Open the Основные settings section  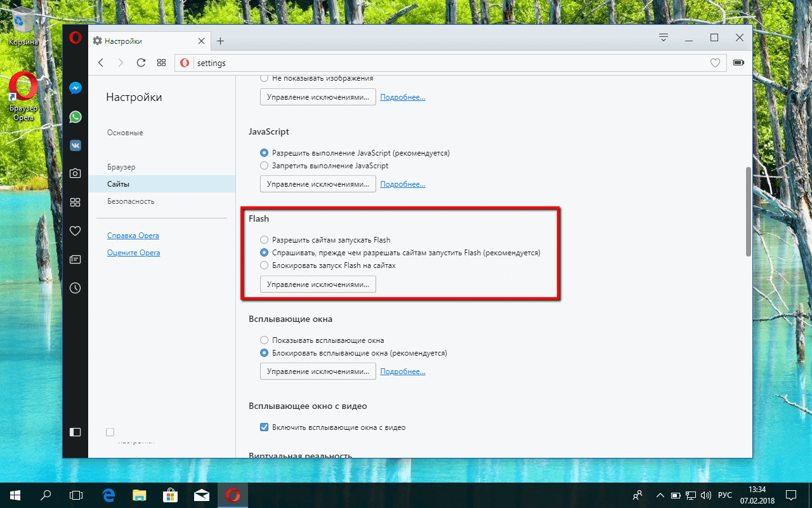click(125, 133)
